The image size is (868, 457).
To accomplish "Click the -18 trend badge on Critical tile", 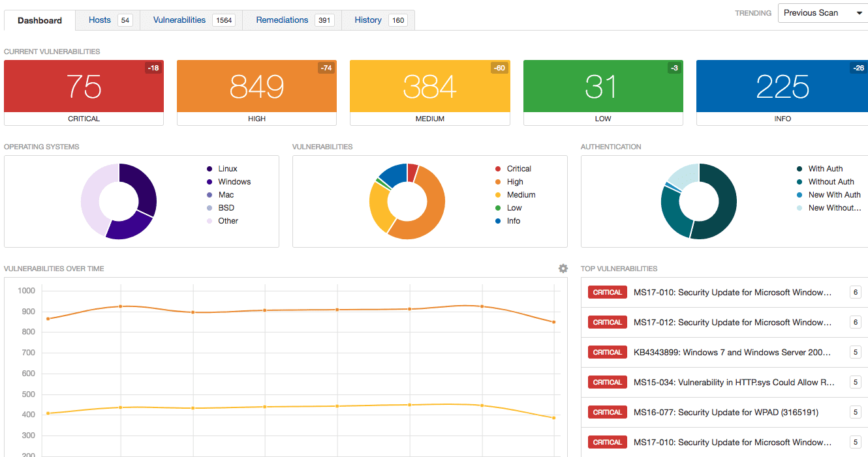I will click(153, 67).
